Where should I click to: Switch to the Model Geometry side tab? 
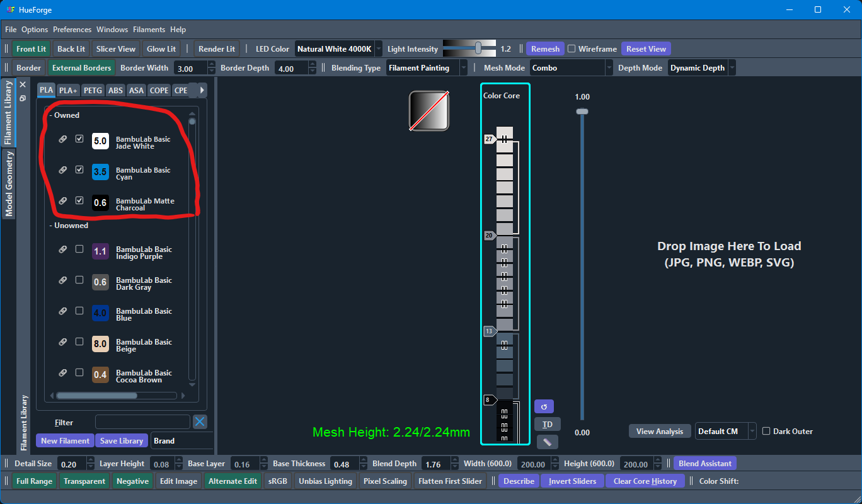[x=9, y=184]
